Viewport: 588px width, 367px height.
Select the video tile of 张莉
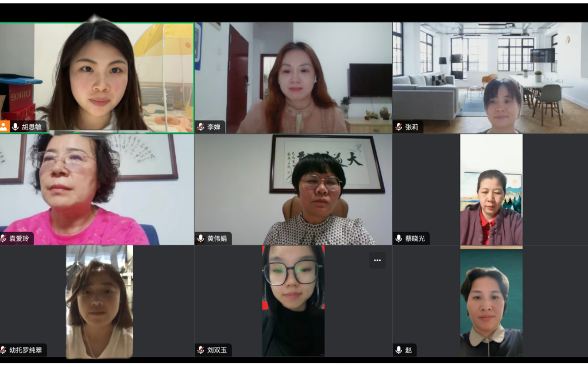tap(490, 78)
